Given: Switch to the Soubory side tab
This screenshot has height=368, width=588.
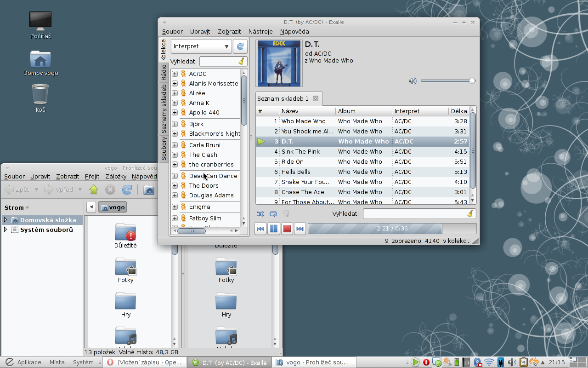Looking at the screenshot, I should tap(164, 149).
